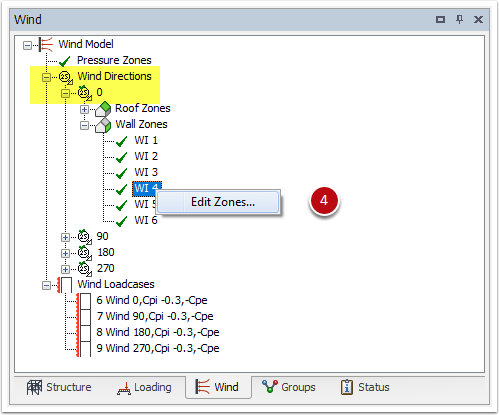This screenshot has width=499, height=415.
Task: Click the Wind Model root icon
Action: click(46, 44)
